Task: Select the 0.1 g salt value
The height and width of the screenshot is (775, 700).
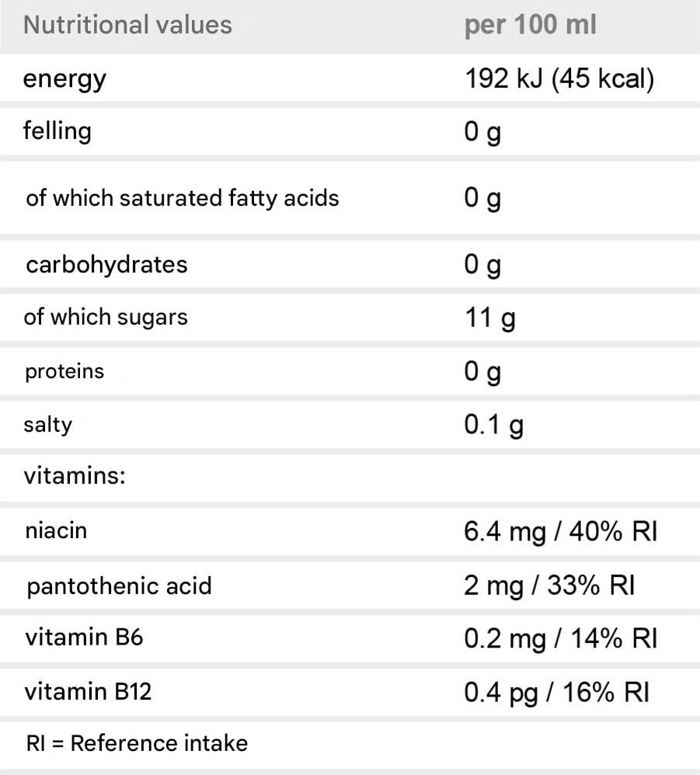Action: 493,425
